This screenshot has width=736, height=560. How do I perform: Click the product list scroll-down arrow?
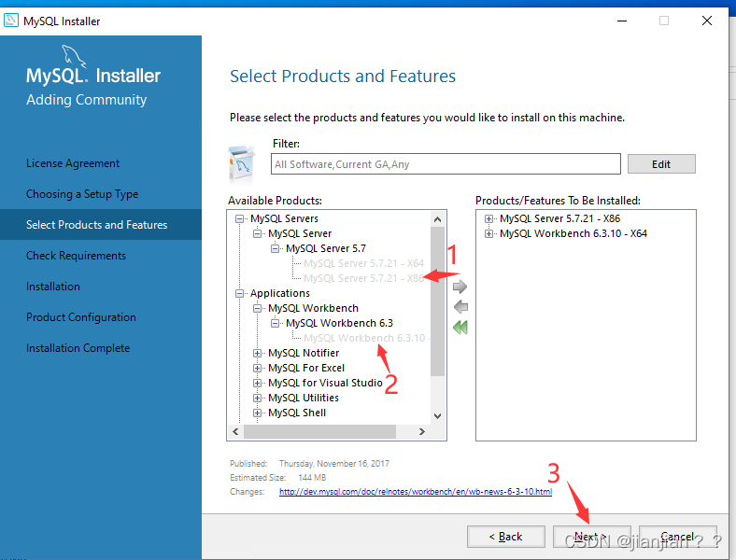click(x=437, y=416)
